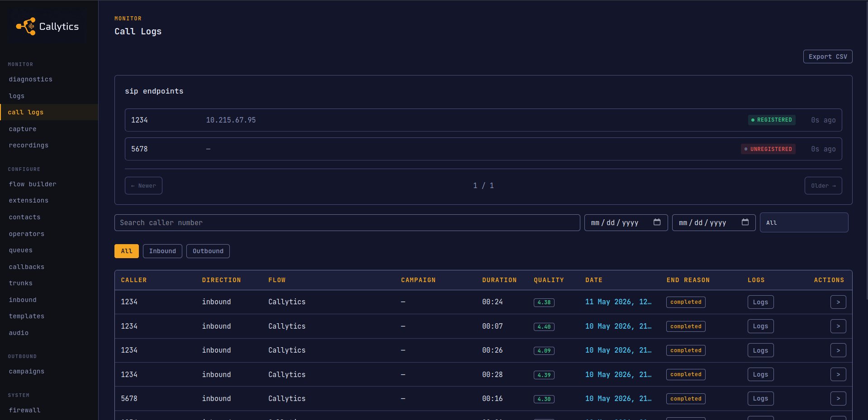This screenshot has width=868, height=420.
Task: Open details arrow for 00:24 call row
Action: click(838, 302)
